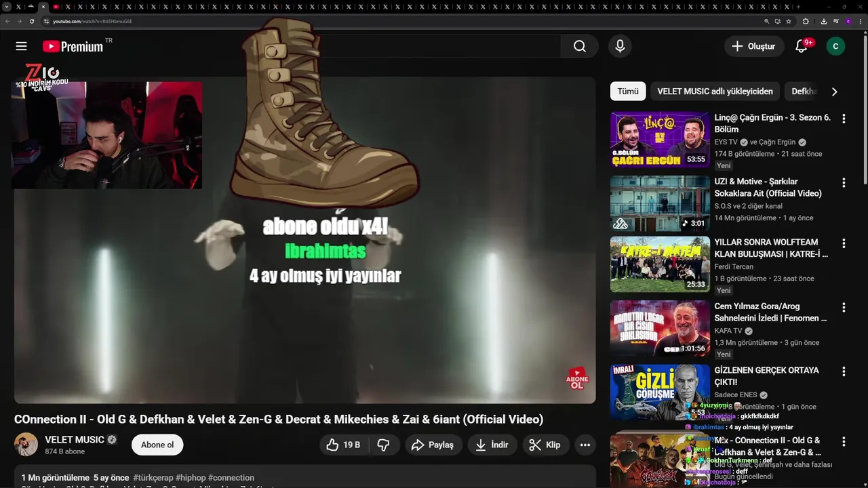Open GİZLİ GÖRÜŞME video thumbnail
The width and height of the screenshot is (868, 488).
[660, 392]
